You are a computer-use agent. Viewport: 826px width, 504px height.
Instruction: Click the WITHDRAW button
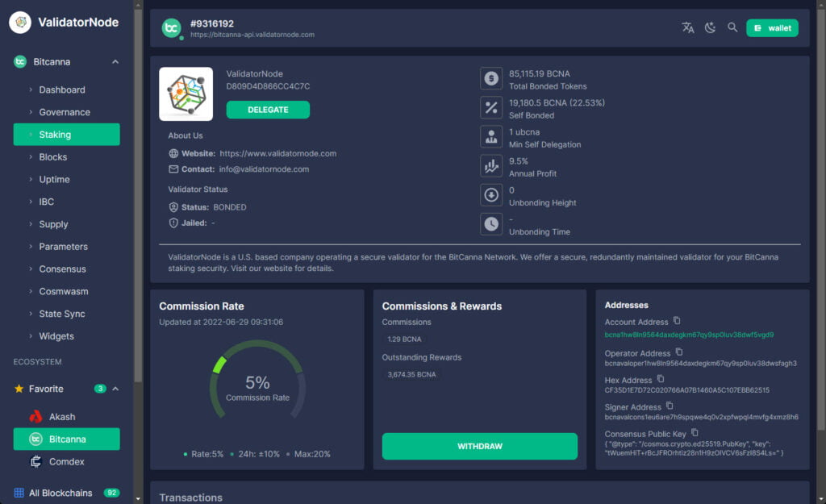pyautogui.click(x=479, y=446)
